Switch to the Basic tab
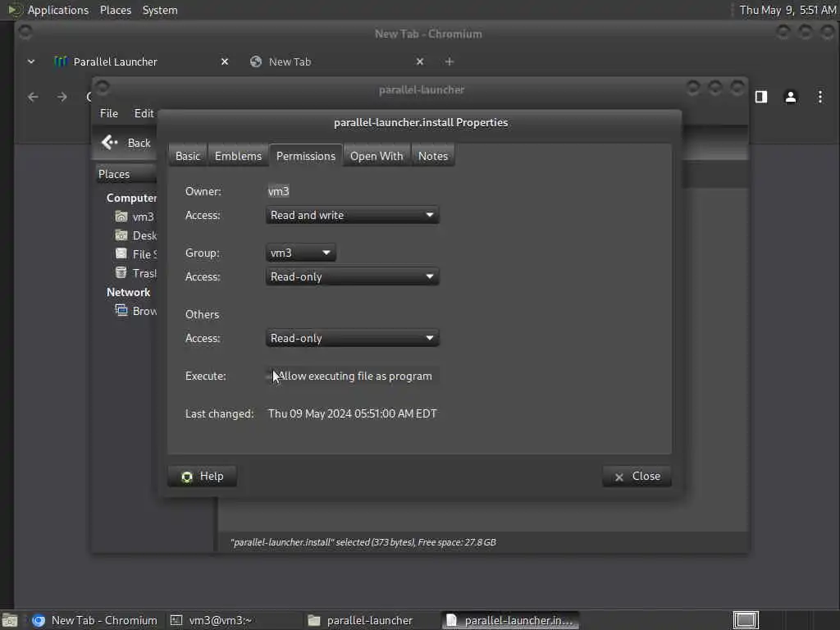This screenshot has height=630, width=840. point(188,156)
